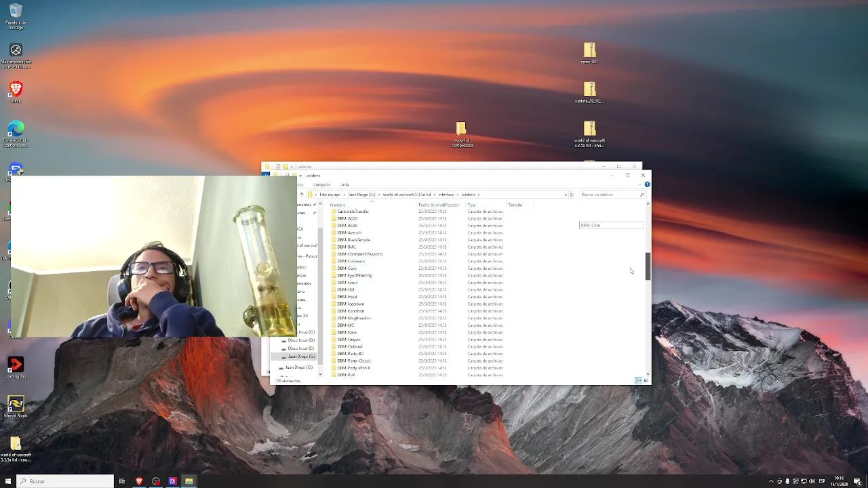Click the taskbar search box

pyautogui.click(x=65, y=481)
